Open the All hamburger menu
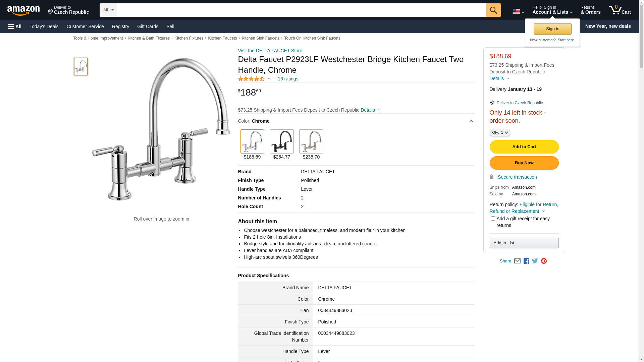The height and width of the screenshot is (362, 644). 15,26
